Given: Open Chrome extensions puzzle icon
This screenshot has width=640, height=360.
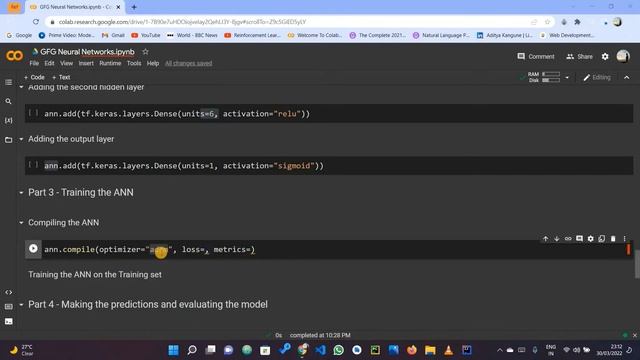Looking at the screenshot, I should click(x=577, y=22).
